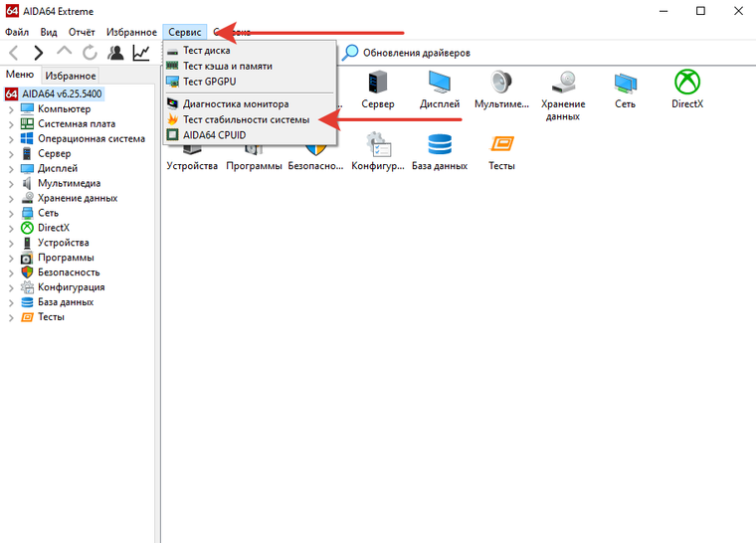The height and width of the screenshot is (543, 756).
Task: Click the refresh toolbar icon
Action: (90, 53)
